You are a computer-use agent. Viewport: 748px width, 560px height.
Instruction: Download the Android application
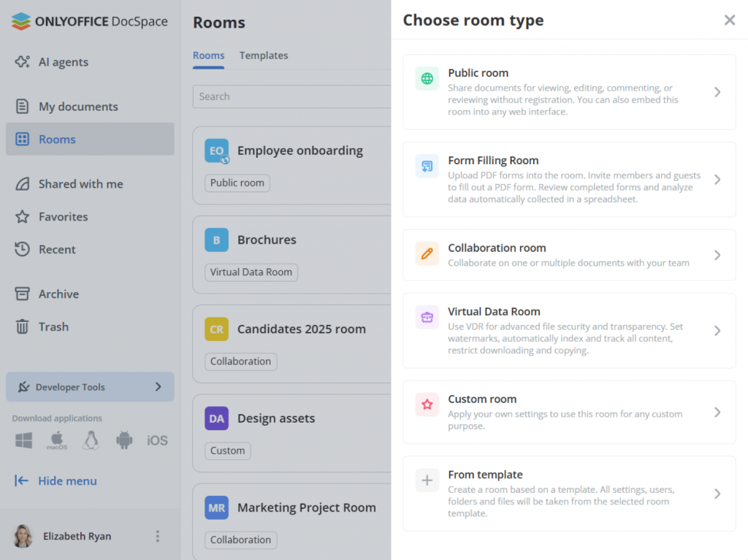[x=124, y=440]
